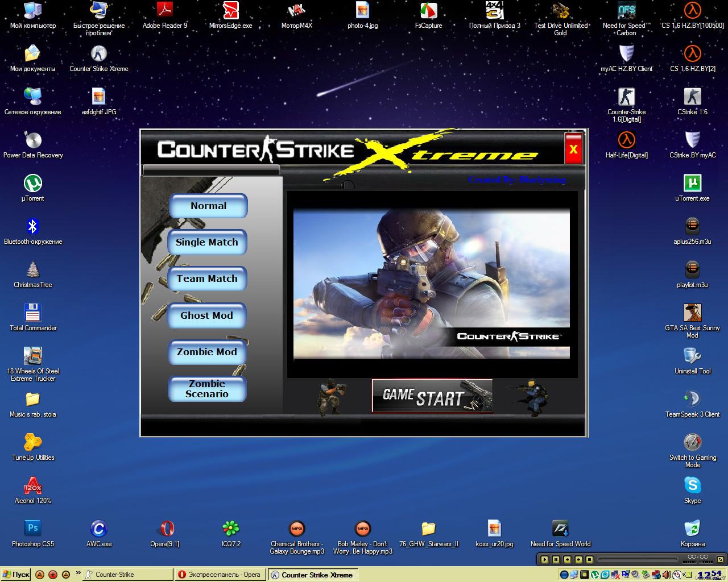This screenshot has height=582, width=728.
Task: Launch the TeamSpeak 3 Client icon
Action: [693, 404]
